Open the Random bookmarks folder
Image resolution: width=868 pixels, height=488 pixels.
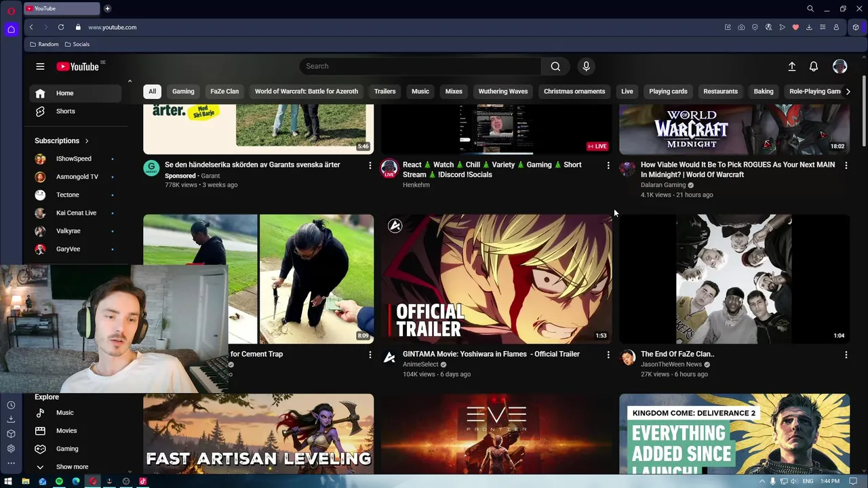point(44,44)
